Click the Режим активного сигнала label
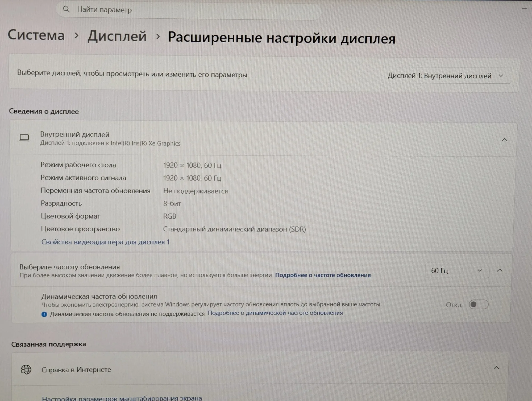The height and width of the screenshot is (401, 532). pos(83,178)
